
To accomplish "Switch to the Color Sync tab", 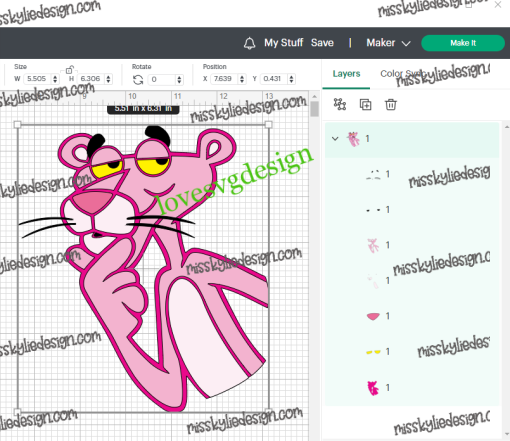I will point(402,74).
